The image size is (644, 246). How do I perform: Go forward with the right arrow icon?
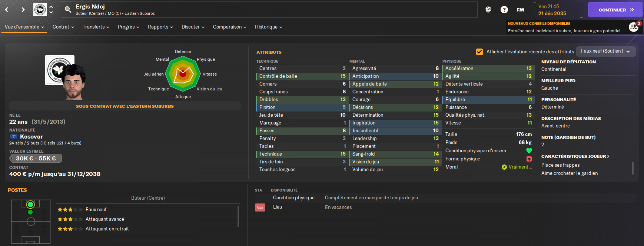[23, 10]
